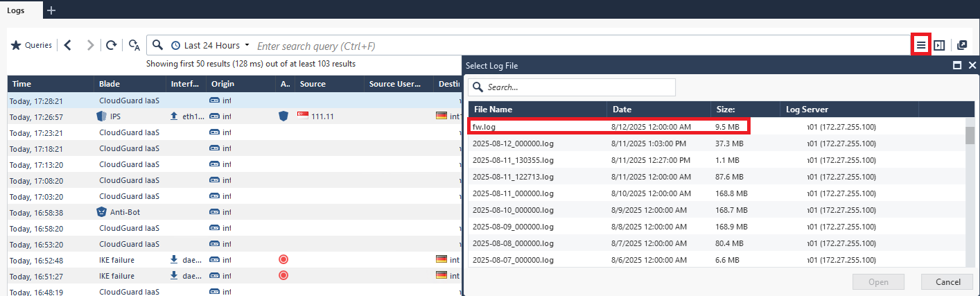Select the 2025-08-12_000000.log file
The width and height of the screenshot is (980, 296).
coord(717,143)
